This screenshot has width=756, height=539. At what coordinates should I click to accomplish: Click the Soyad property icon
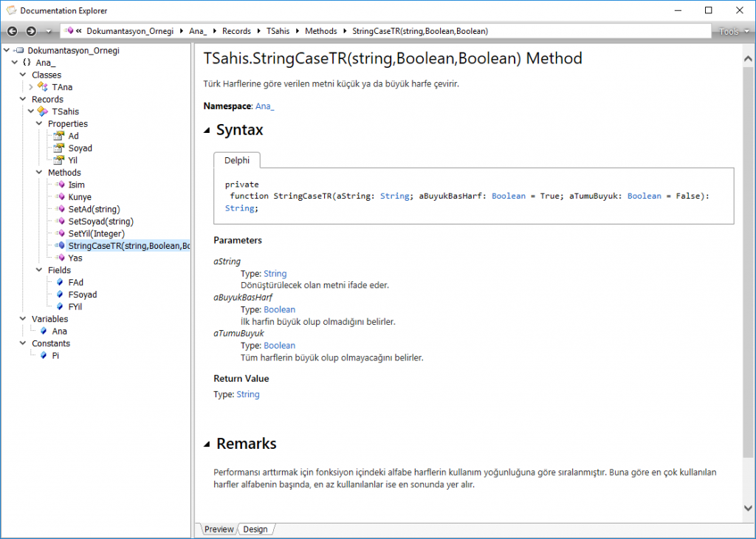click(59, 148)
